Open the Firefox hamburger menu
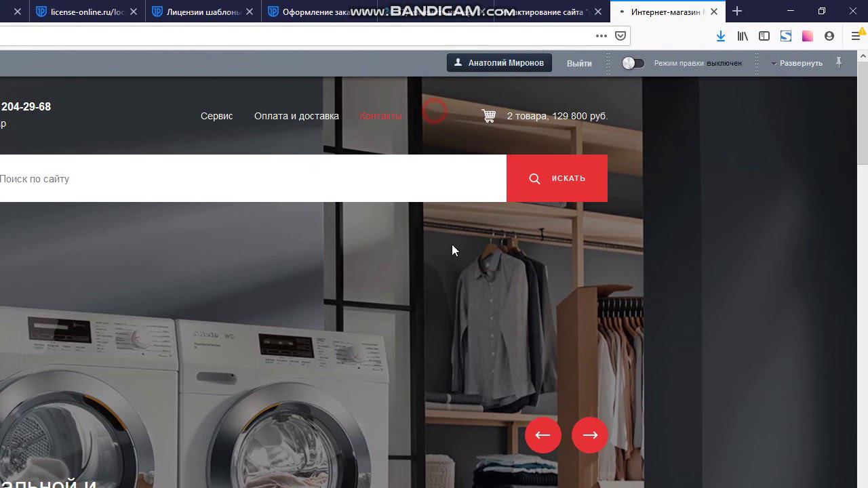 [856, 36]
